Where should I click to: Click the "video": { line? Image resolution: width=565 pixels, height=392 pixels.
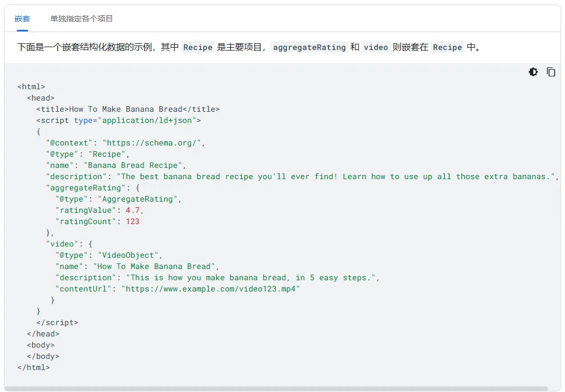(x=69, y=244)
